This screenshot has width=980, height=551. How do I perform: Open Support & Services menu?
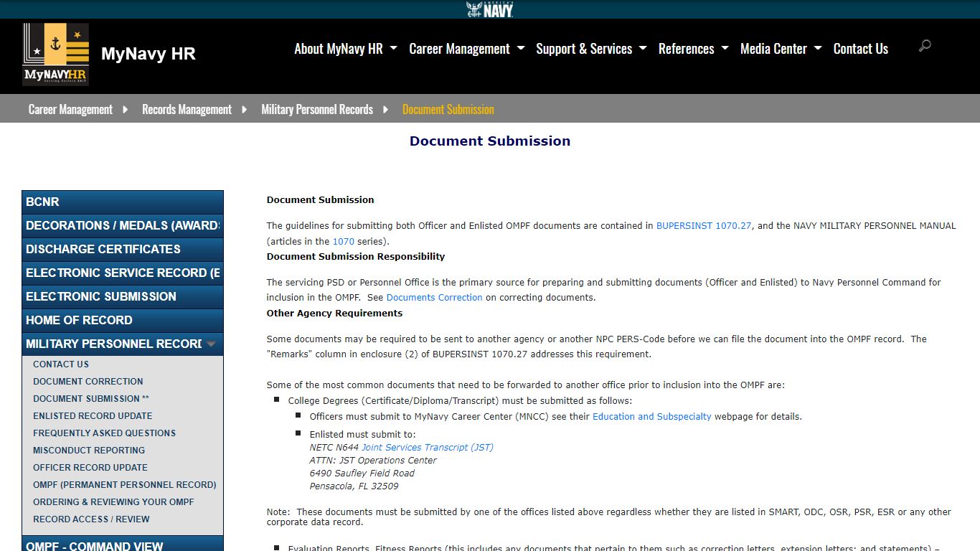pos(584,49)
